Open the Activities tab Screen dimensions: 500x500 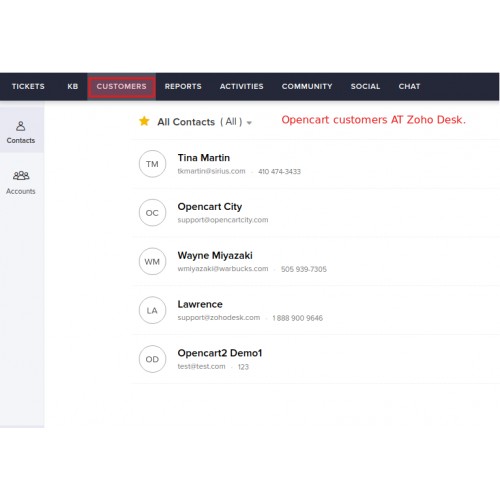(x=242, y=86)
